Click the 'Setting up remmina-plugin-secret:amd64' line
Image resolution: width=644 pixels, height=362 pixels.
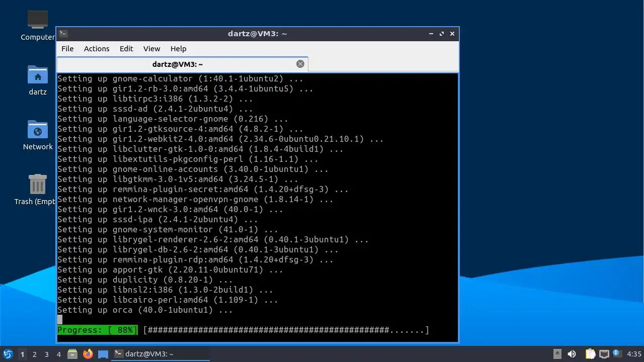pos(203,189)
